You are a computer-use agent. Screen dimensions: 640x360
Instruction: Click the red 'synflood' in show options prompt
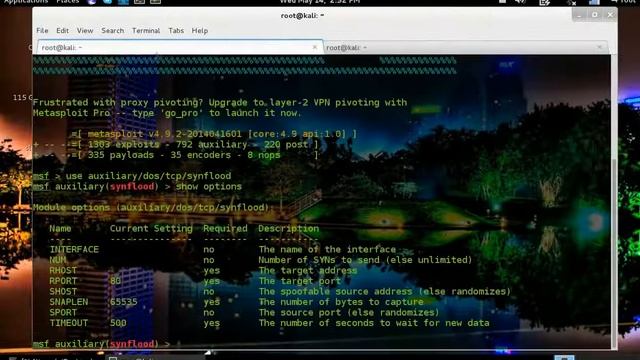(132, 187)
